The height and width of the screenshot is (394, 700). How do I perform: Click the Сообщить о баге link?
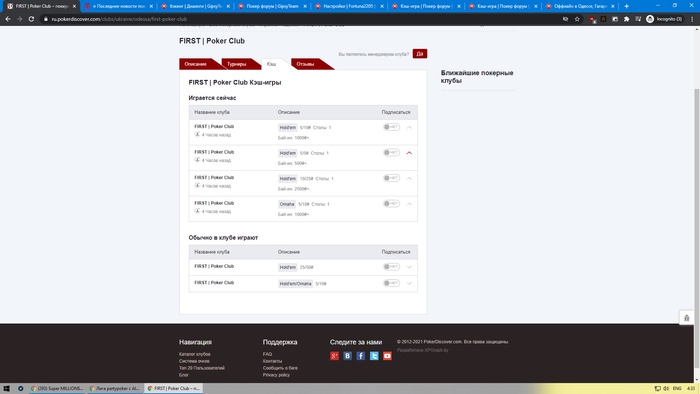[280, 368]
